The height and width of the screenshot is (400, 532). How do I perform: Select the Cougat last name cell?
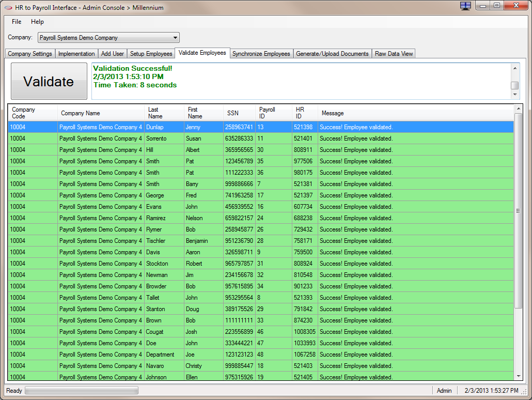click(164, 332)
